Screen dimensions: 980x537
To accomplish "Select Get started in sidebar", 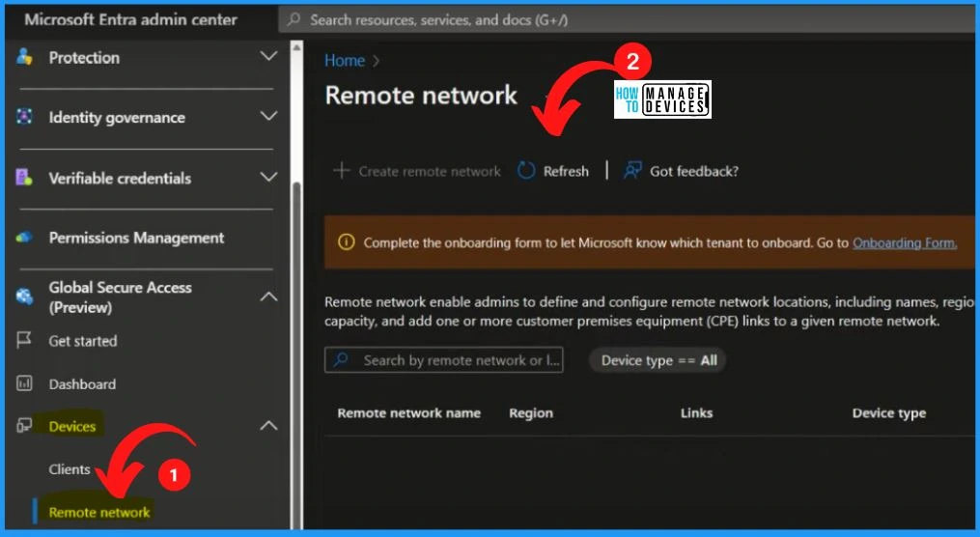I will 82,341.
